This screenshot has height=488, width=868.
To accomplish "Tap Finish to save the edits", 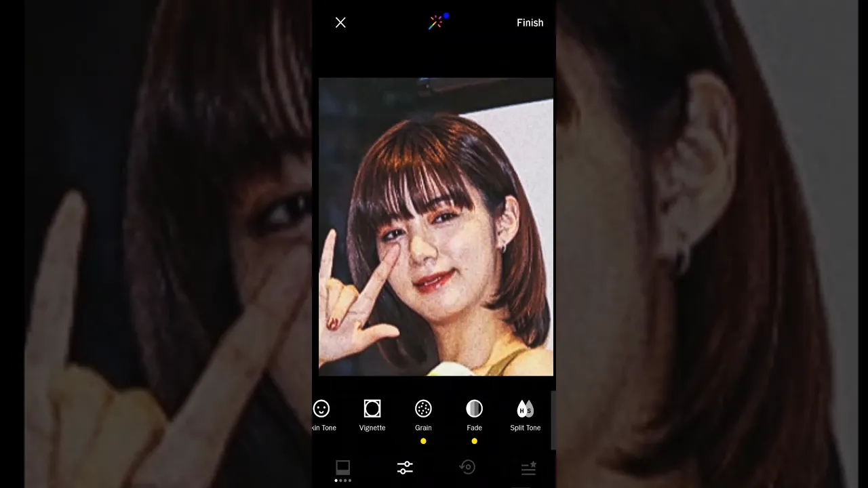I will click(530, 22).
